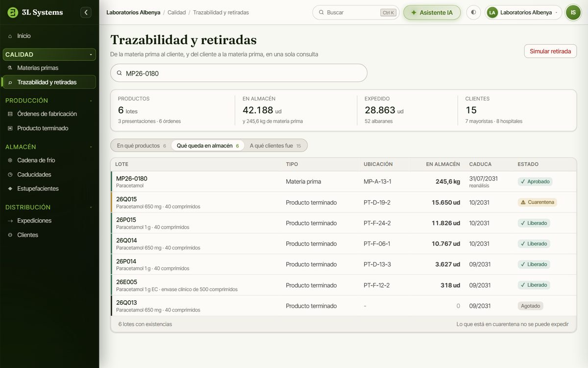Select the Qué queda en almacén tab
Screen dimensions: 588x368
[x=208, y=146]
